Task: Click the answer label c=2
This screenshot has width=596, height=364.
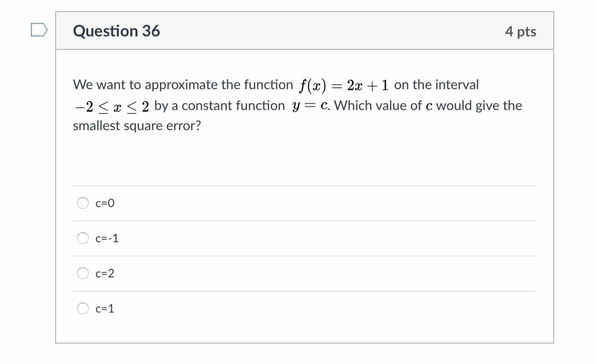Action: point(105,273)
